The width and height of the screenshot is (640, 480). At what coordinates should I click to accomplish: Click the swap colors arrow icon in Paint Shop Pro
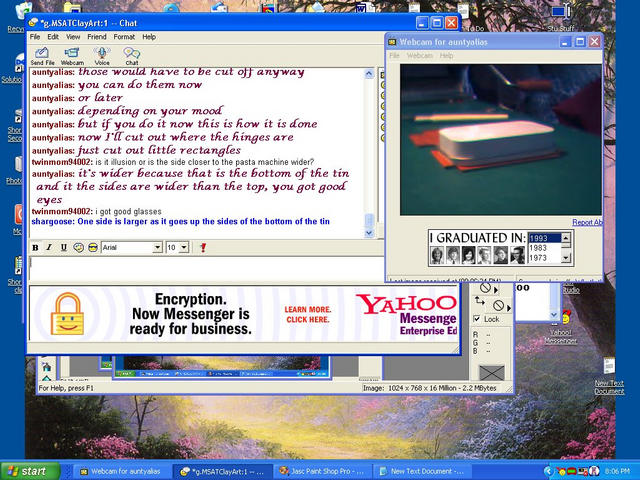480,301
